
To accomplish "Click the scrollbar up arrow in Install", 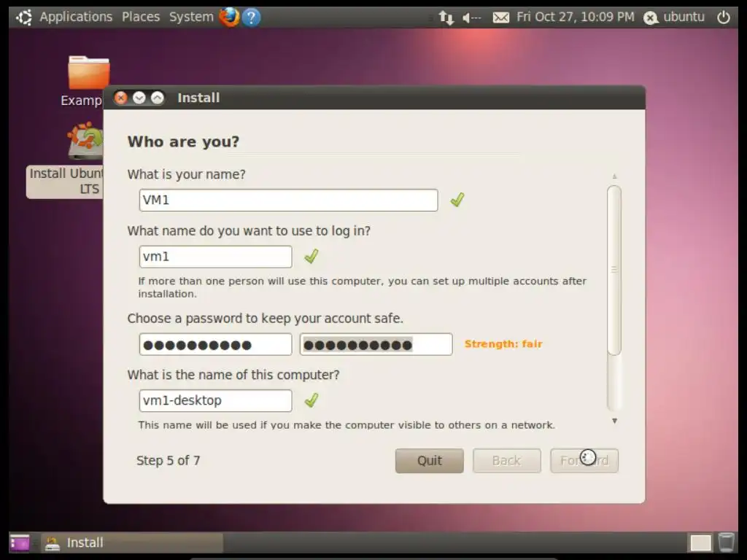I will click(x=614, y=176).
